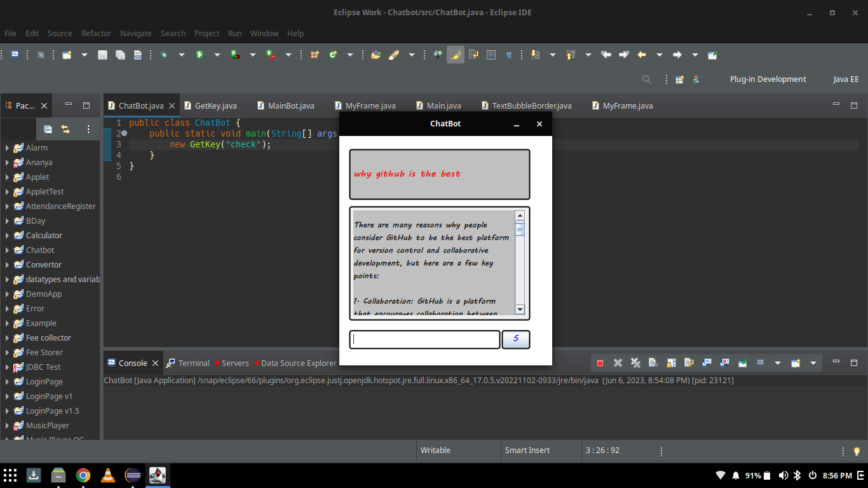Switch to the Java EE perspective
Viewport: 868px width, 488px height.
point(846,79)
